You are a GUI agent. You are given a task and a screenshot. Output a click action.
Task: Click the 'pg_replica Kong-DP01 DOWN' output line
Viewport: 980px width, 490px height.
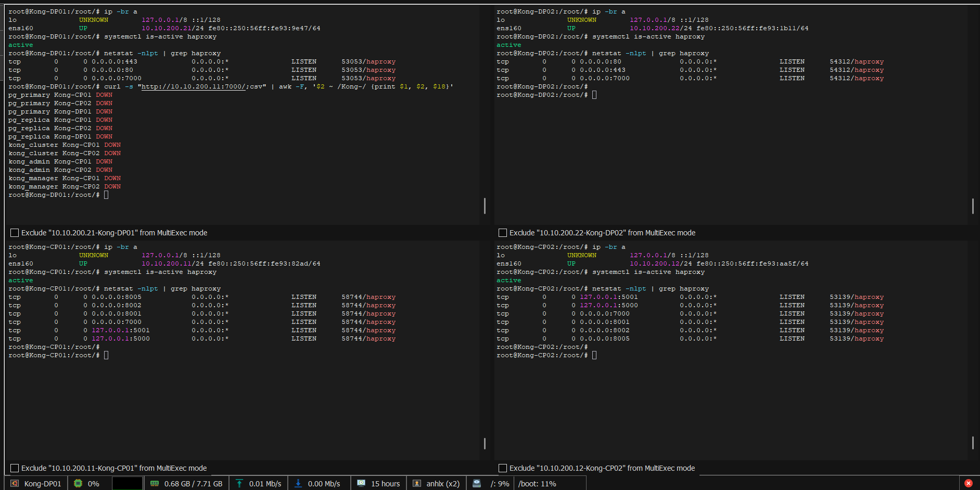pyautogui.click(x=60, y=136)
